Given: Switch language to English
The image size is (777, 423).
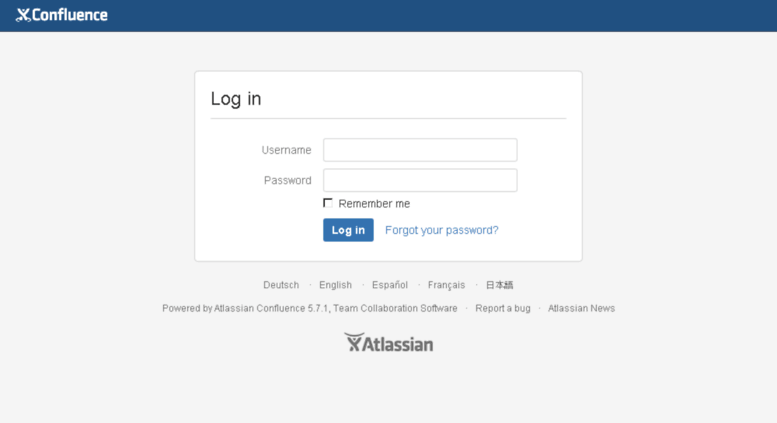Looking at the screenshot, I should 335,285.
